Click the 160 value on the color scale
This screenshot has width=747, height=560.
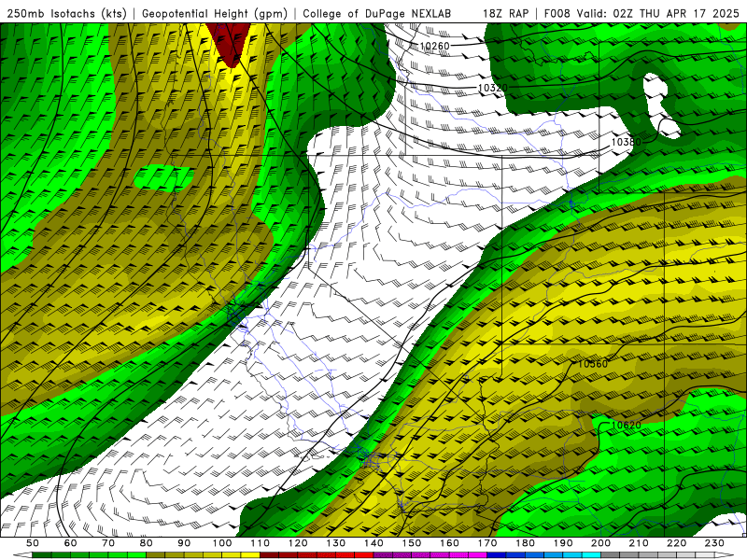click(x=449, y=543)
